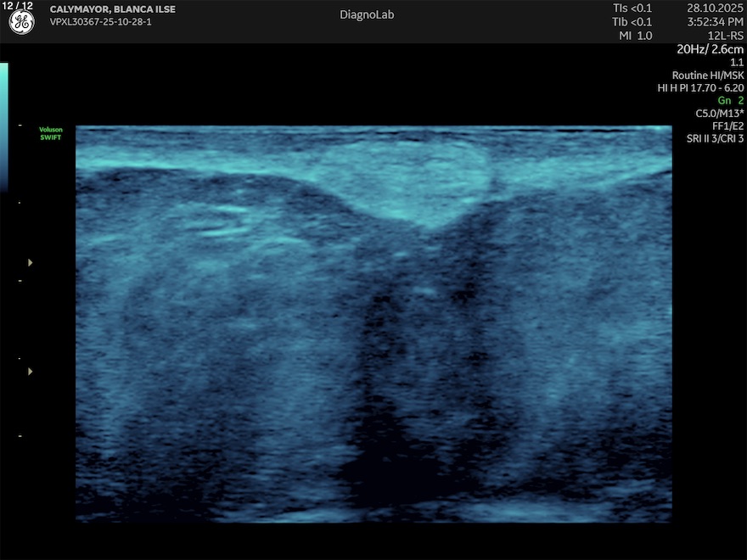This screenshot has width=747, height=560.
Task: Select the green Gn 2 gain value
Action: point(728,100)
